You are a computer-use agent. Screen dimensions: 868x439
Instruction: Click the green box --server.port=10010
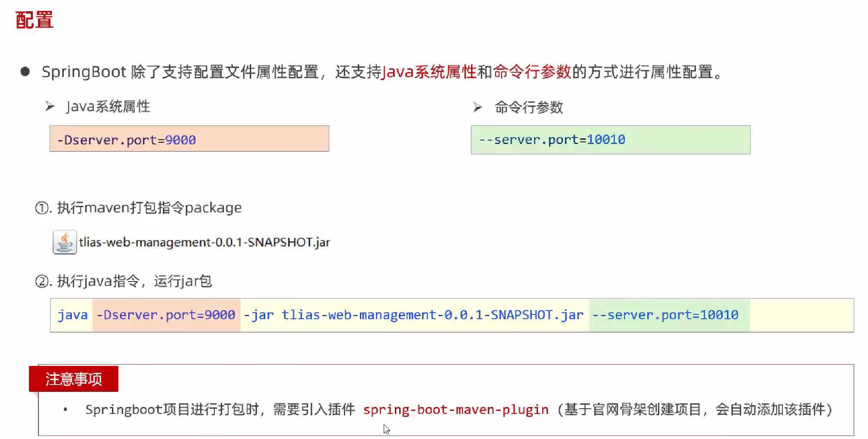point(610,140)
